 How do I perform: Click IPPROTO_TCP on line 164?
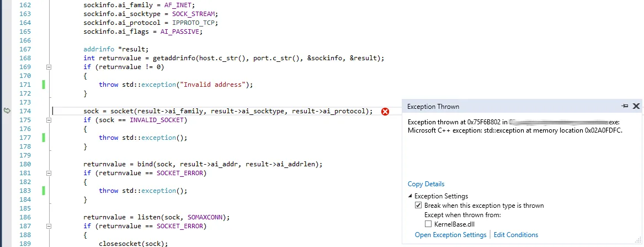[x=194, y=23]
